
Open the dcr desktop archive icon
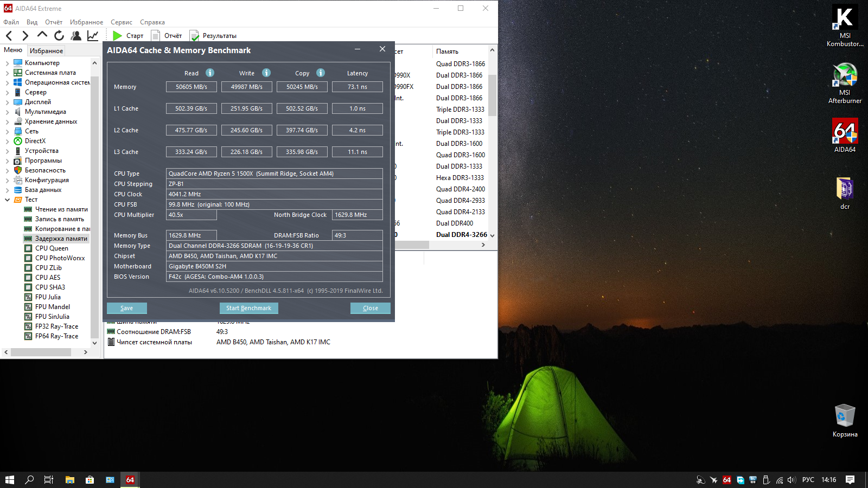845,193
